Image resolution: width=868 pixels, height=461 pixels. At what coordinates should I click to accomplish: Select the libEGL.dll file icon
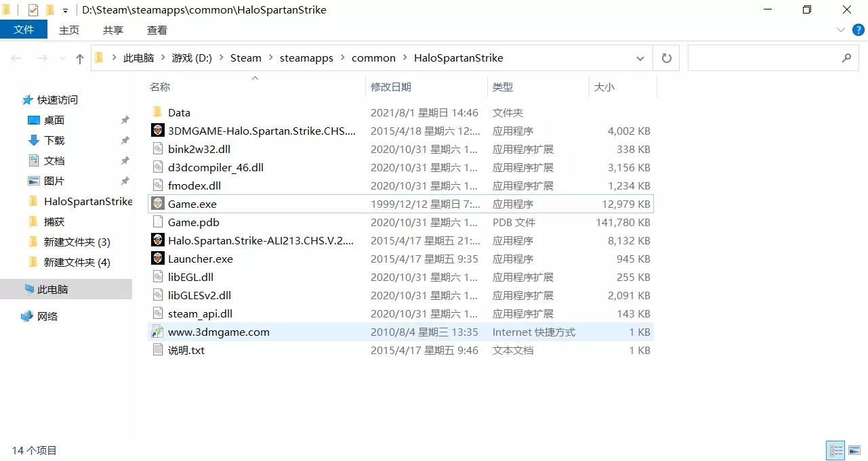click(x=157, y=277)
